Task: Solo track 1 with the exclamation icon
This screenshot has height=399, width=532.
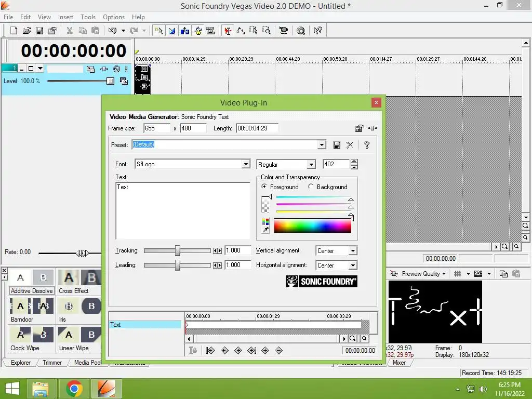Action: click(x=126, y=69)
